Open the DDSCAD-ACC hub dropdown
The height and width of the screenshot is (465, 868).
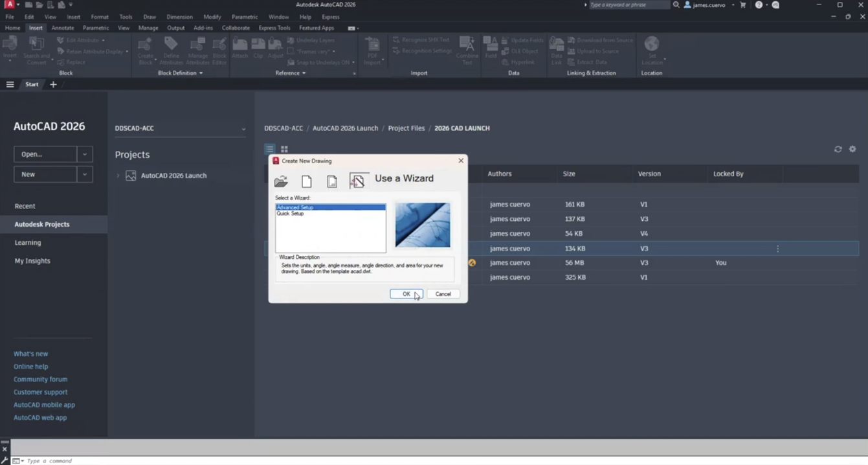(x=243, y=129)
